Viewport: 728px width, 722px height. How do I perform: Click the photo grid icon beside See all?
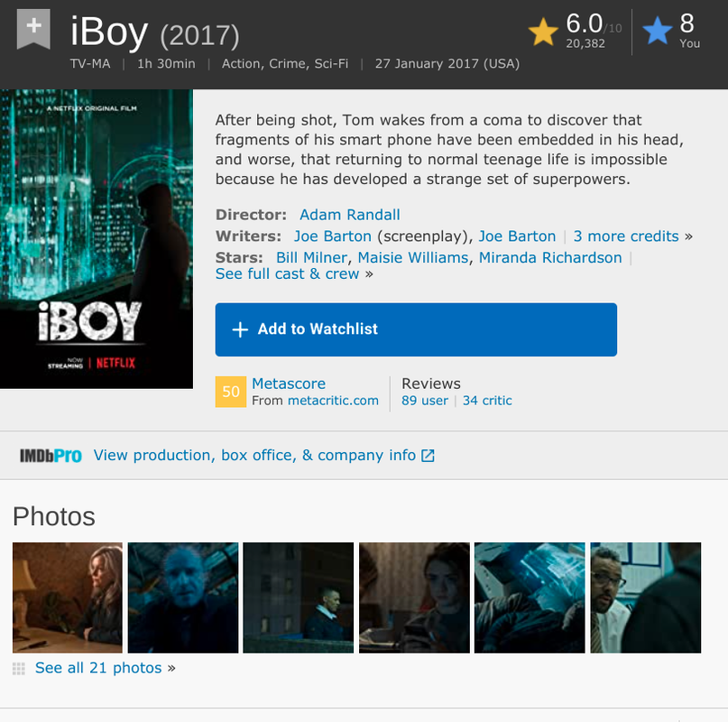pos(19,669)
